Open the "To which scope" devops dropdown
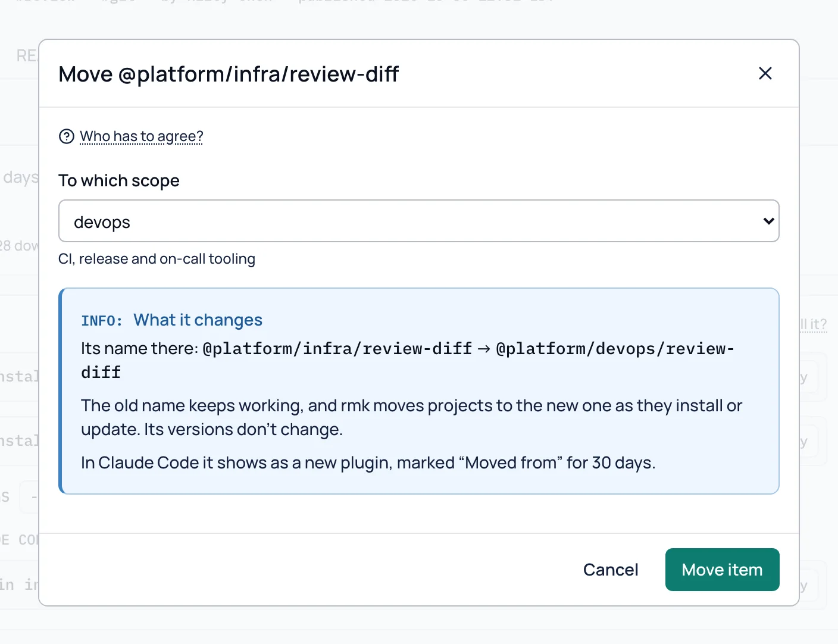The image size is (838, 644). (x=419, y=221)
